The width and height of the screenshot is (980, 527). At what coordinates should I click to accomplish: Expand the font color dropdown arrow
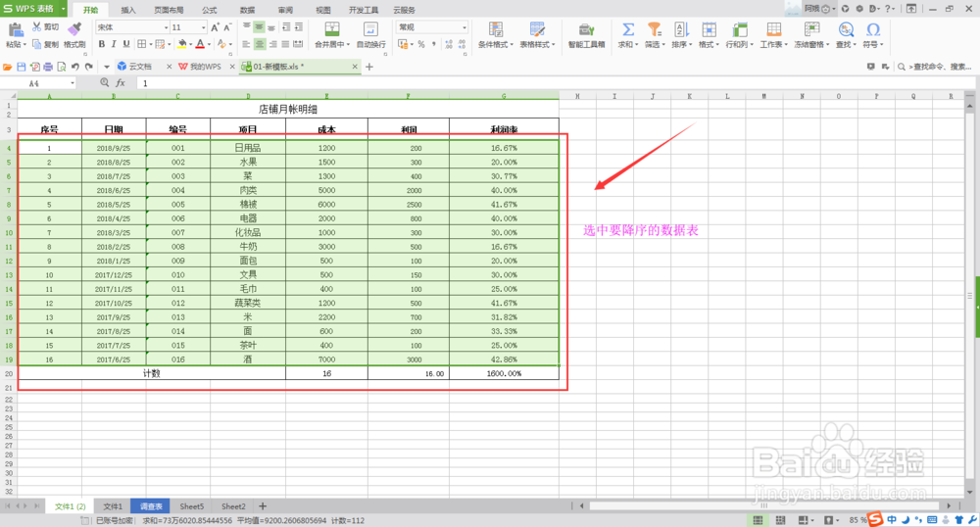pos(210,44)
